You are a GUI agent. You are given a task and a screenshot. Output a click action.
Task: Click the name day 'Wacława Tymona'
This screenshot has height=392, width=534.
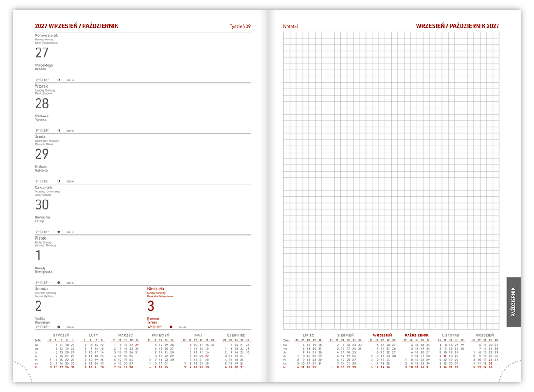click(41, 118)
